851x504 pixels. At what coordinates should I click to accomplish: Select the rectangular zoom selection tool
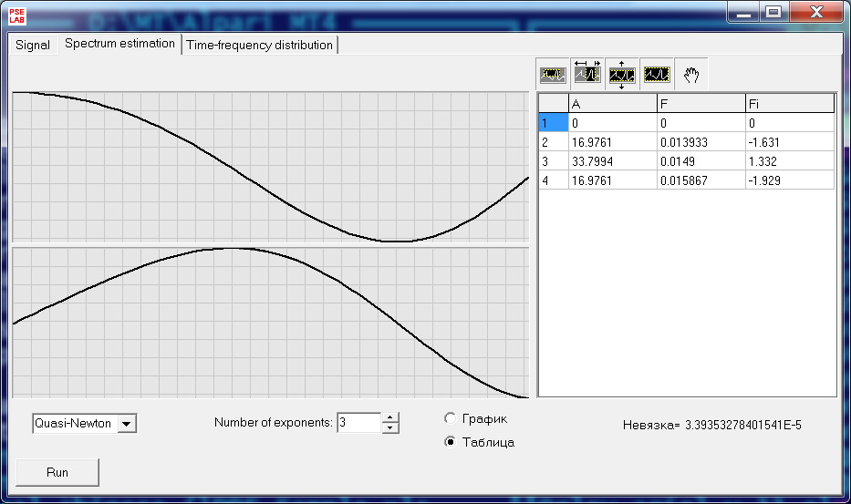click(x=553, y=75)
